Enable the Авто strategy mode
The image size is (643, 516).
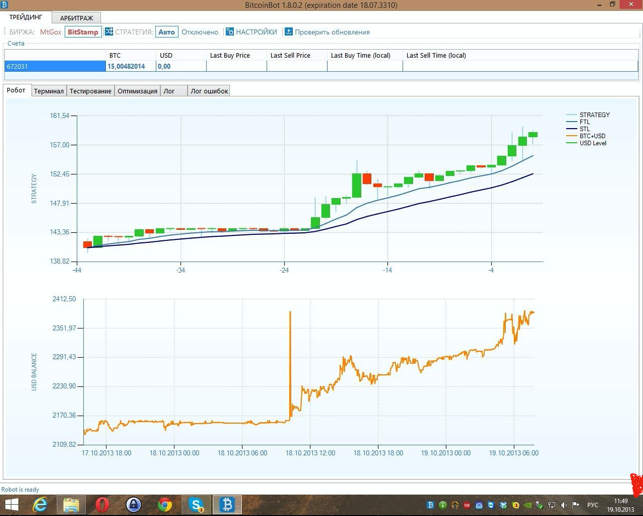point(166,32)
